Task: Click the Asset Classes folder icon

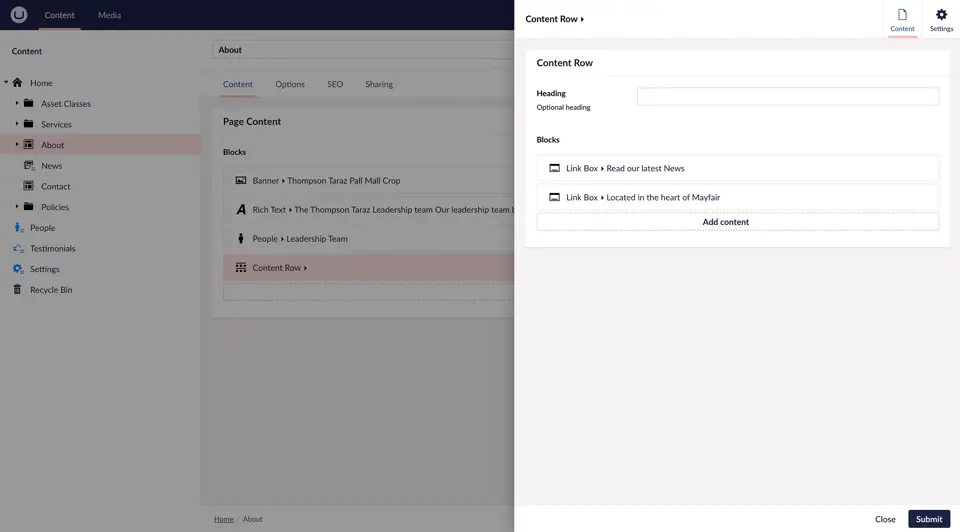Action: (29, 103)
